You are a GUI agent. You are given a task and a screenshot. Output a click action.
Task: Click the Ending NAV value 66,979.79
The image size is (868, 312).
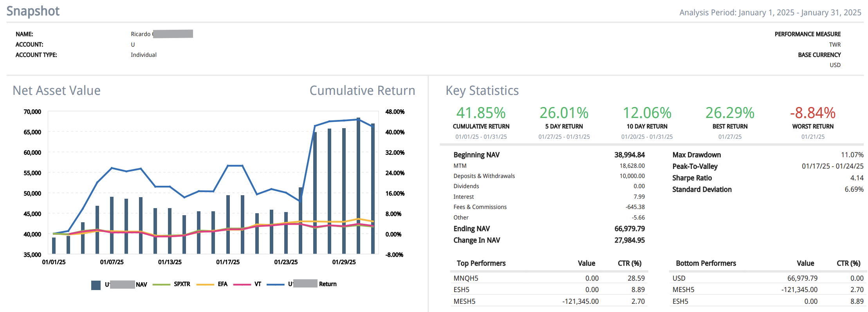(x=629, y=229)
